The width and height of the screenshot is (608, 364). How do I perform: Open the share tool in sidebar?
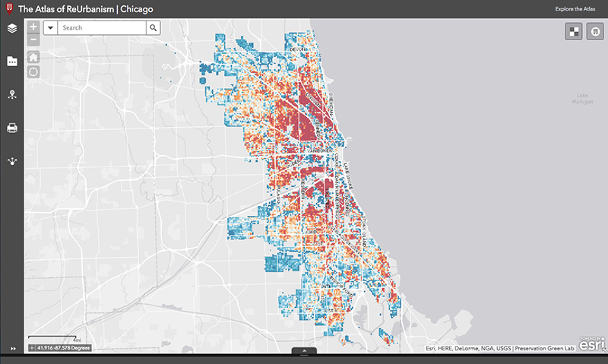pyautogui.click(x=12, y=161)
